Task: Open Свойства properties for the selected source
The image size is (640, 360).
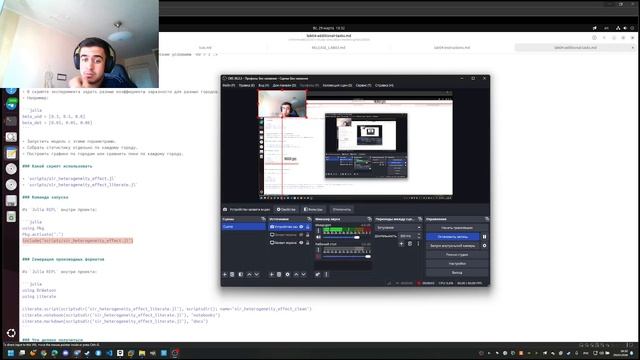Action: click(286, 209)
